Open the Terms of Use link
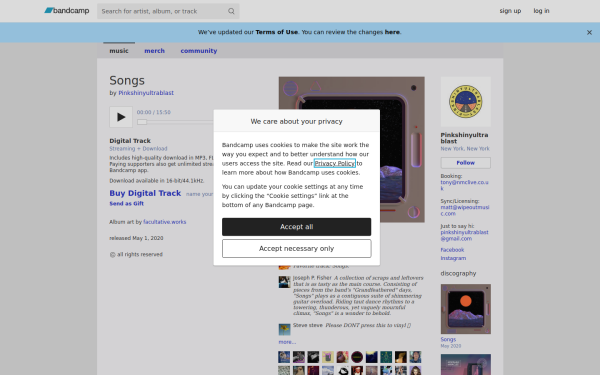 coord(277,32)
